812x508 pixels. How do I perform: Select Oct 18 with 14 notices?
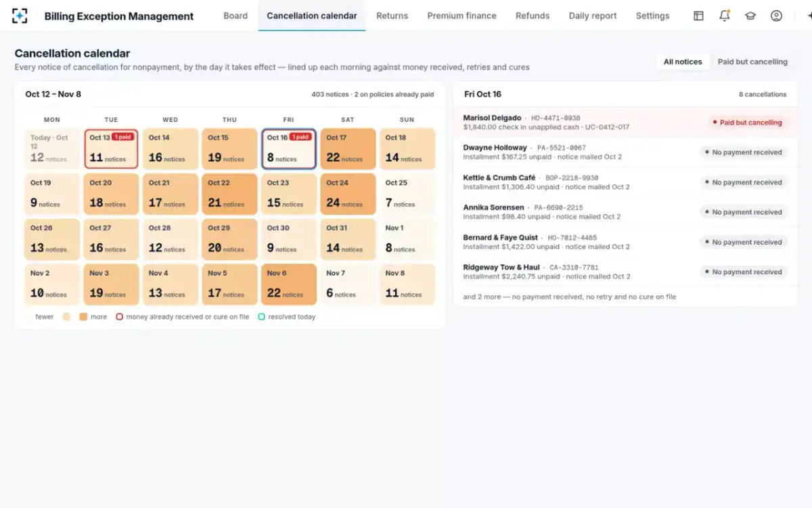point(407,149)
